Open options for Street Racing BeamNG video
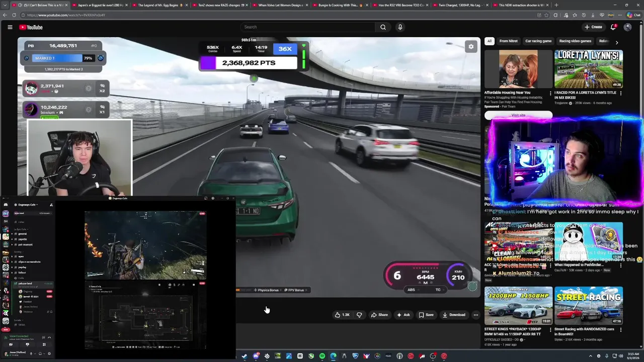Screen dimensions: 644x362 (620, 330)
